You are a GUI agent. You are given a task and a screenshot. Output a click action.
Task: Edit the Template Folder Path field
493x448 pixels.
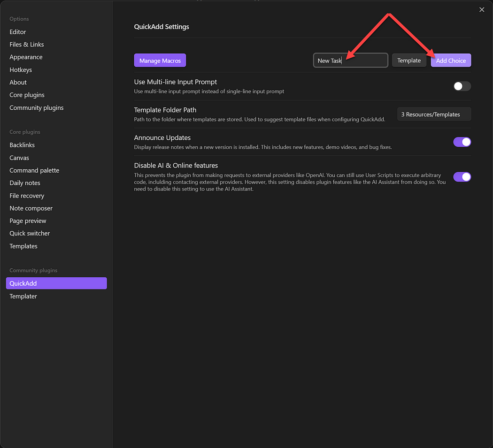click(434, 114)
